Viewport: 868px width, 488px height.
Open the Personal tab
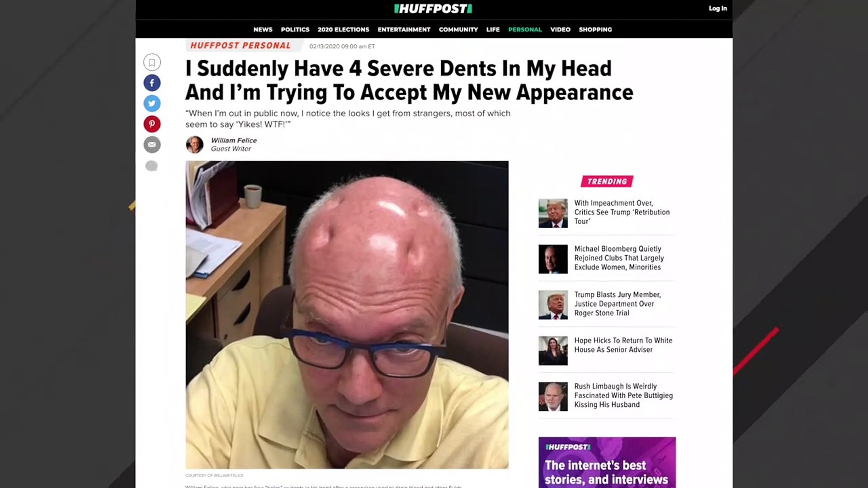coord(524,29)
